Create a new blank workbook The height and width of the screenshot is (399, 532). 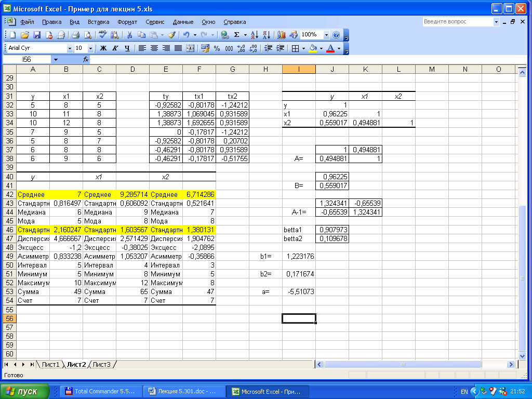click(13, 35)
